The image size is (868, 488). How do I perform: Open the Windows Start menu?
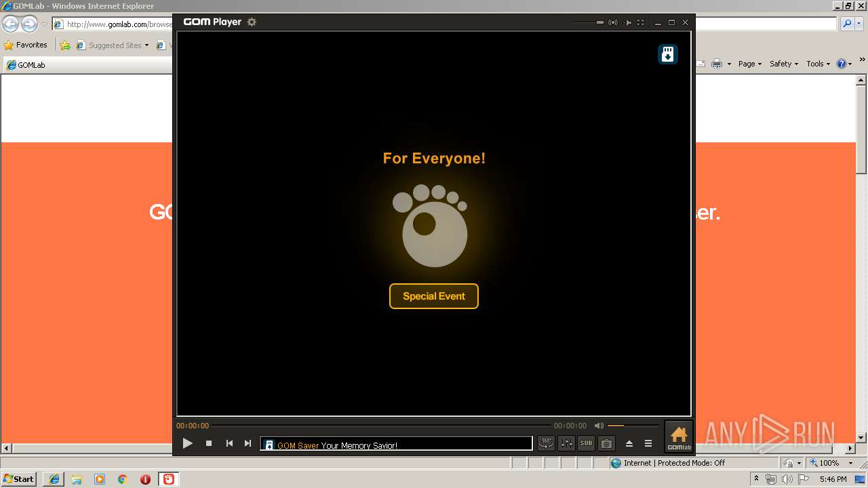tap(18, 479)
